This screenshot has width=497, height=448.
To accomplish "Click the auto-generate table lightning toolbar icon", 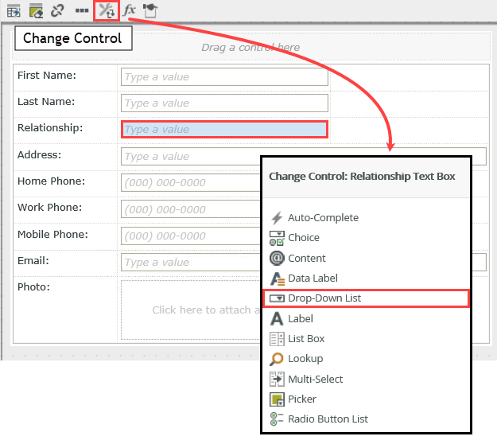I will coord(14,11).
